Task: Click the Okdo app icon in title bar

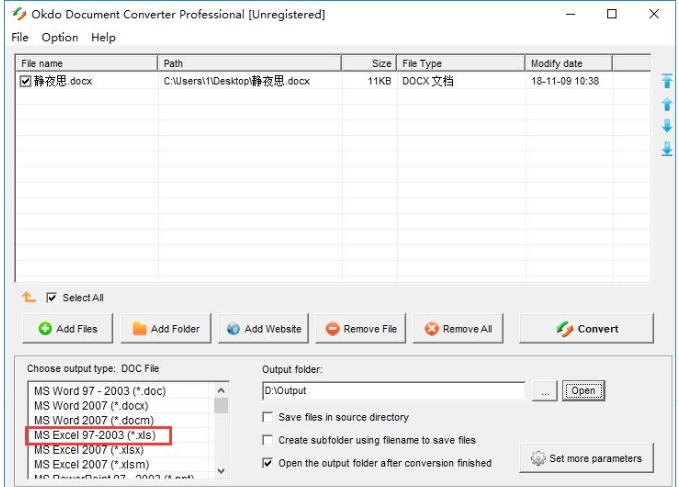Action: 19,14
